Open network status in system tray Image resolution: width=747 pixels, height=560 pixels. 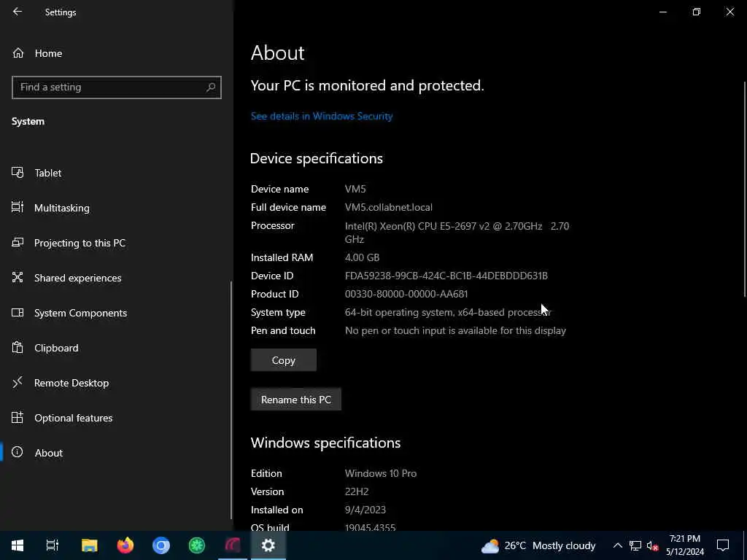[635, 545]
